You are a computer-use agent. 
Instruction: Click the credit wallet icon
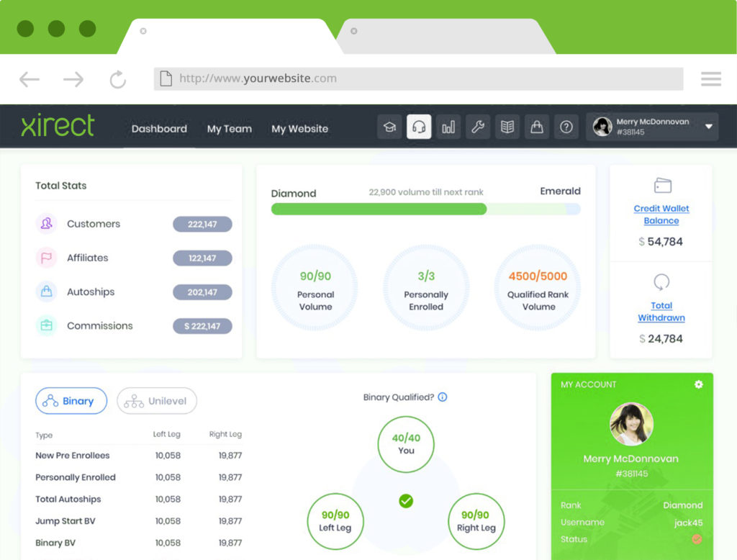(662, 186)
